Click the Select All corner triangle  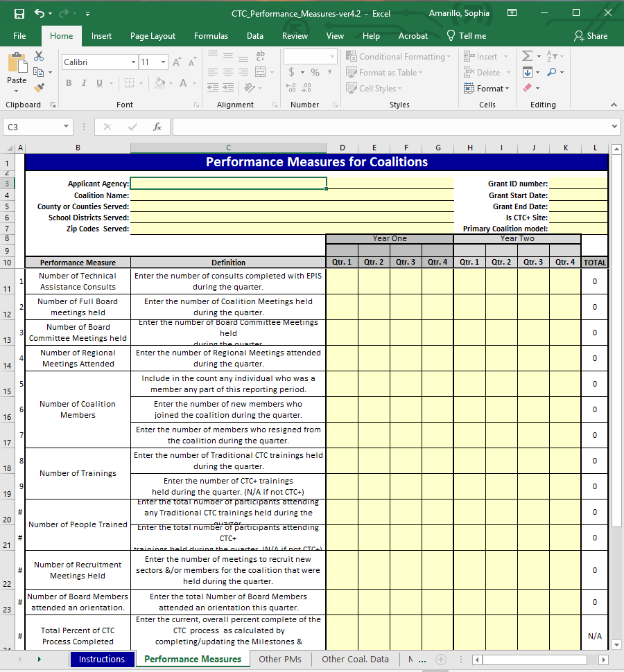[x=10, y=148]
